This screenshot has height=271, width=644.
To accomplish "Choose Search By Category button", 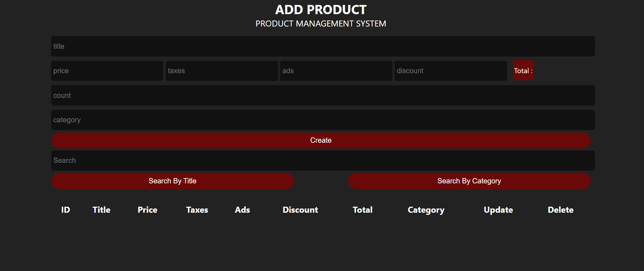I will click(469, 181).
